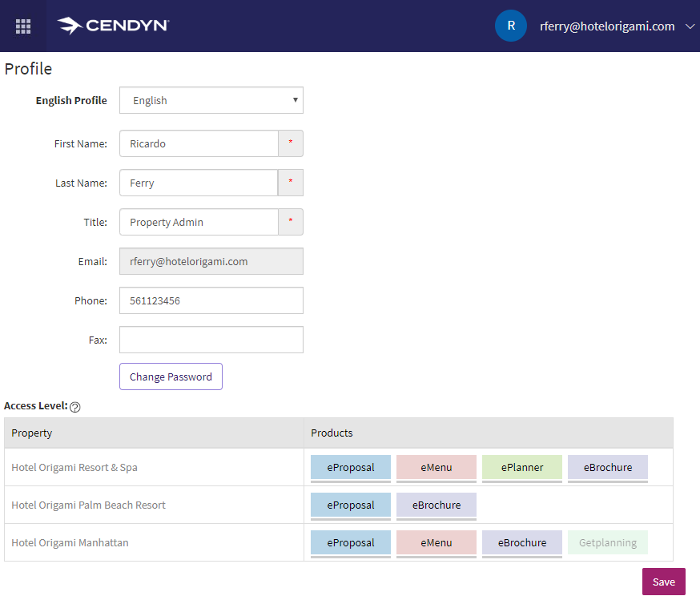
Task: Select eBrochure for Hotel Origami Resort & Spa
Action: (x=608, y=467)
